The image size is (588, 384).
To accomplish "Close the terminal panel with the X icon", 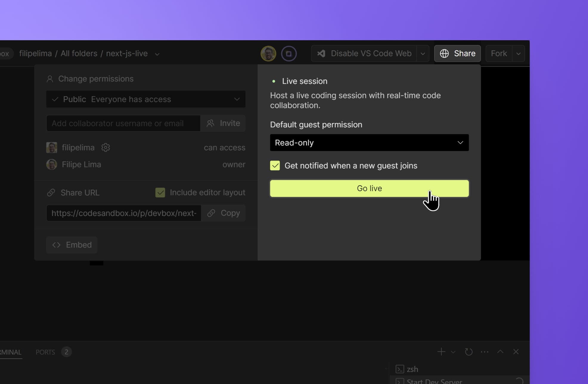I will point(516,352).
